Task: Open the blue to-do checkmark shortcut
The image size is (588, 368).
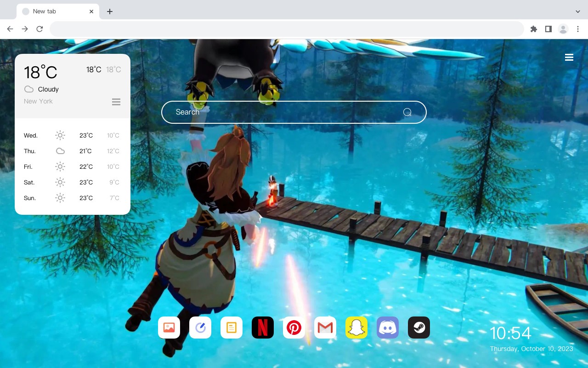Action: [x=200, y=328]
